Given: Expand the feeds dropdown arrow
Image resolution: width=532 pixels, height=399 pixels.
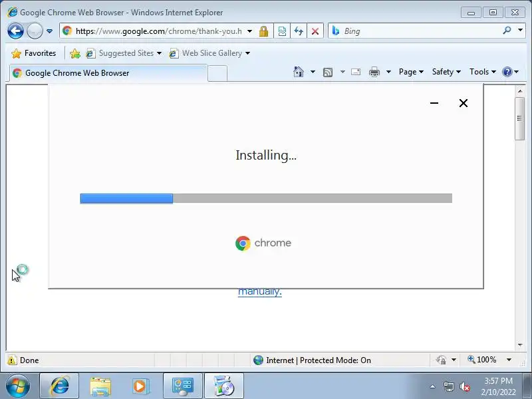Looking at the screenshot, I should (x=342, y=72).
